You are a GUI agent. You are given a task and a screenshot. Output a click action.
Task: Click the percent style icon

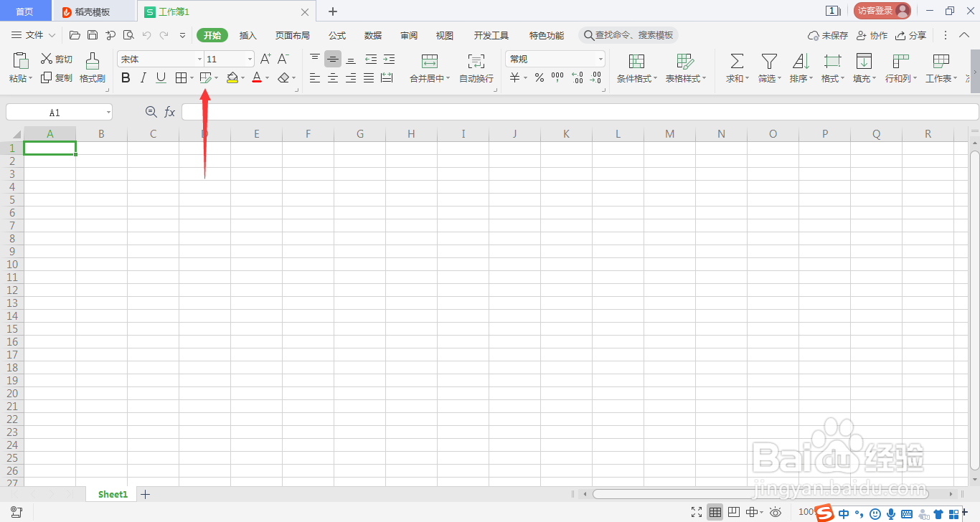[x=540, y=78]
